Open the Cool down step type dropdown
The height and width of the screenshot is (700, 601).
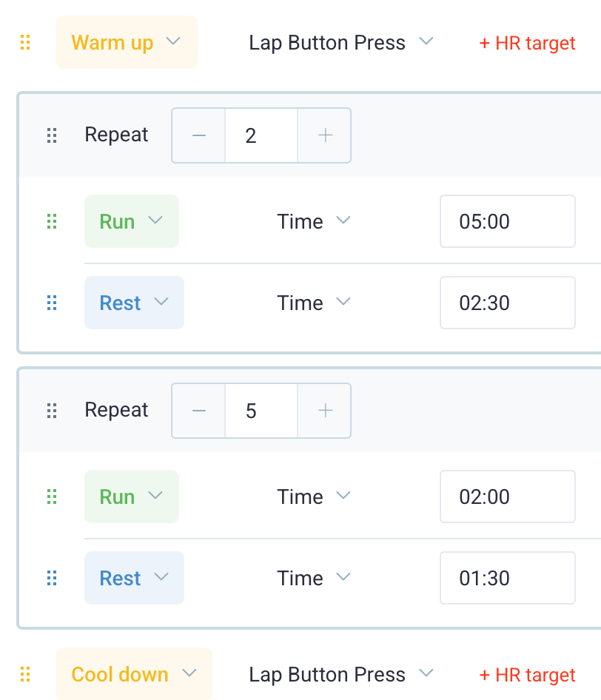(134, 674)
